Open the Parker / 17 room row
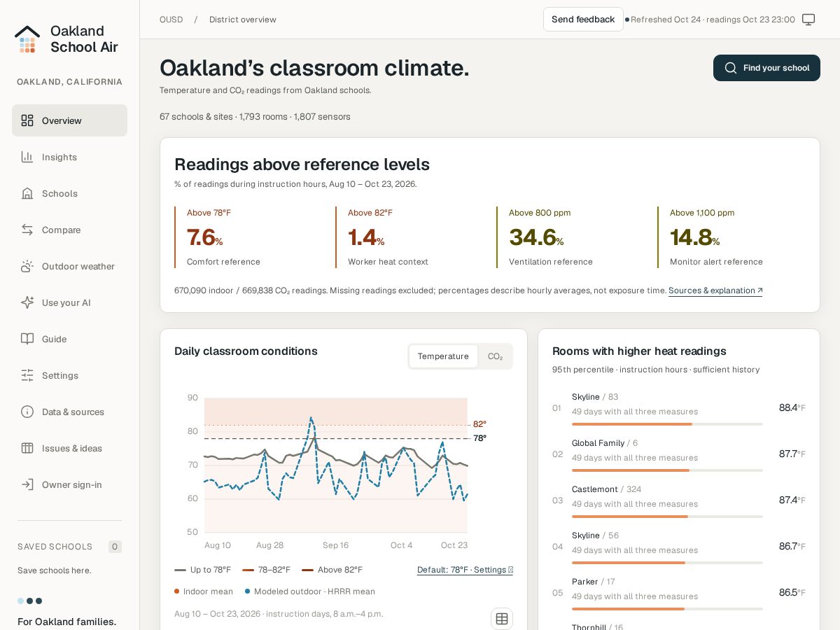The width and height of the screenshot is (840, 630). coord(679,593)
